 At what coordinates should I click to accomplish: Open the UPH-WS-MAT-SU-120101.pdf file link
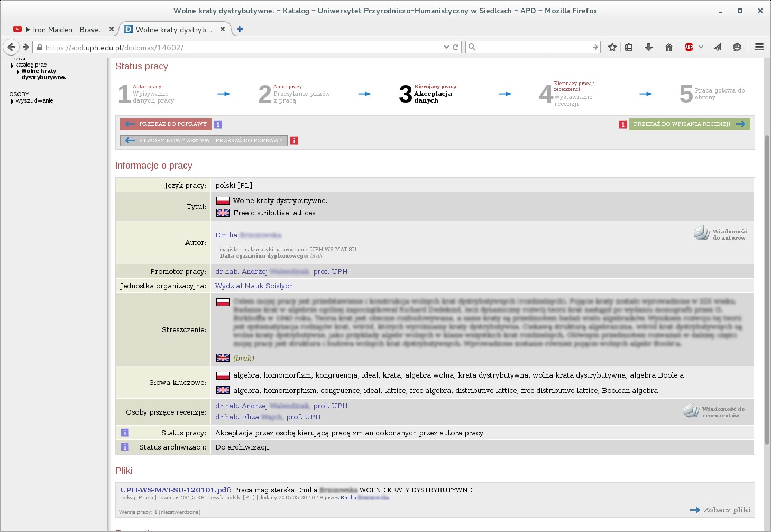[176, 490]
